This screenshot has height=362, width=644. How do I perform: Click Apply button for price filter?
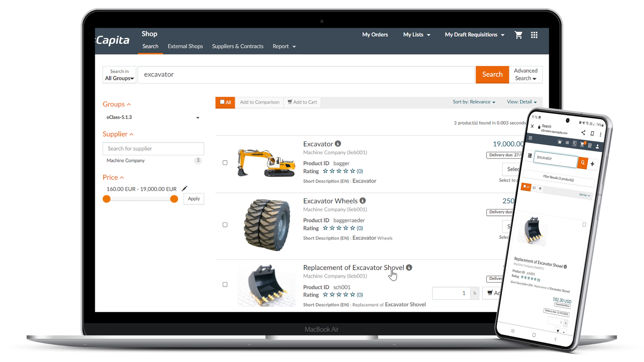(194, 199)
